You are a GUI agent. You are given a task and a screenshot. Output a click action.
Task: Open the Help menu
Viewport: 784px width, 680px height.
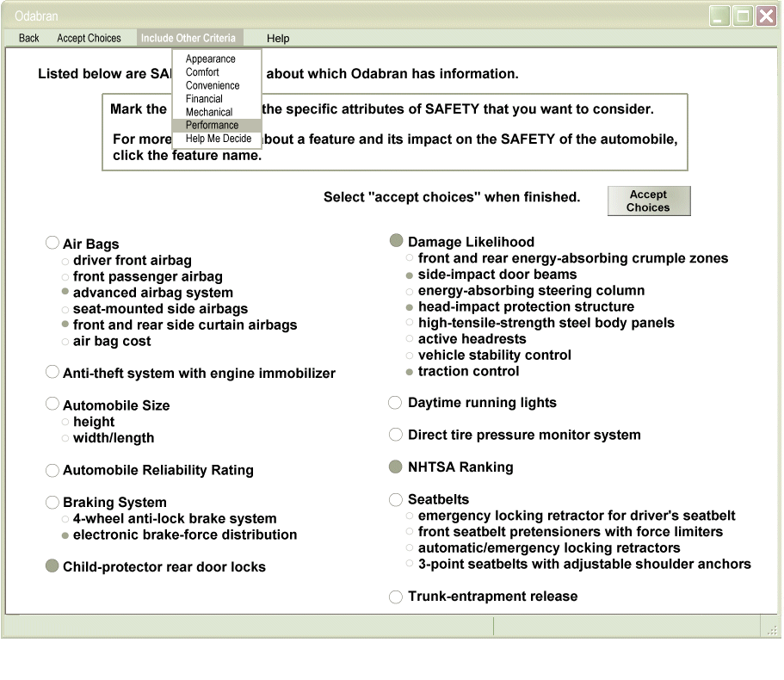[277, 39]
